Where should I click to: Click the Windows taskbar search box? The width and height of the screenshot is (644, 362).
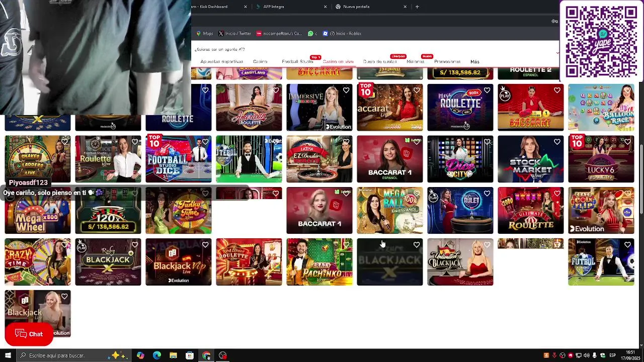click(73, 355)
